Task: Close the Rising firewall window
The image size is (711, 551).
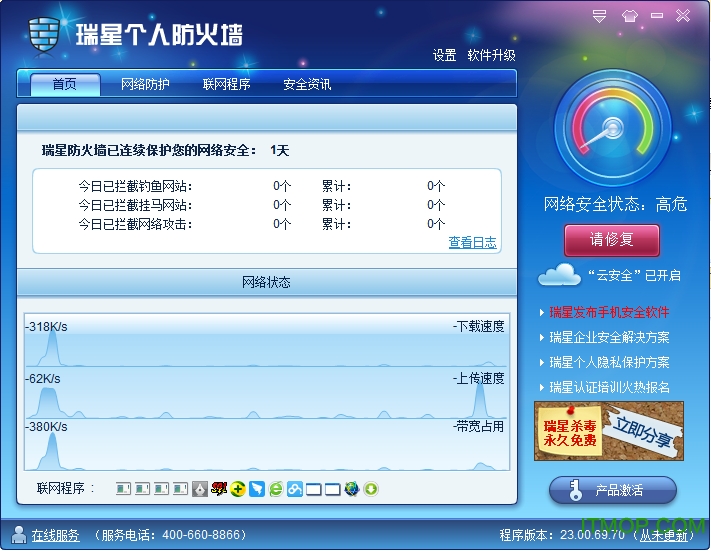Action: click(x=683, y=16)
